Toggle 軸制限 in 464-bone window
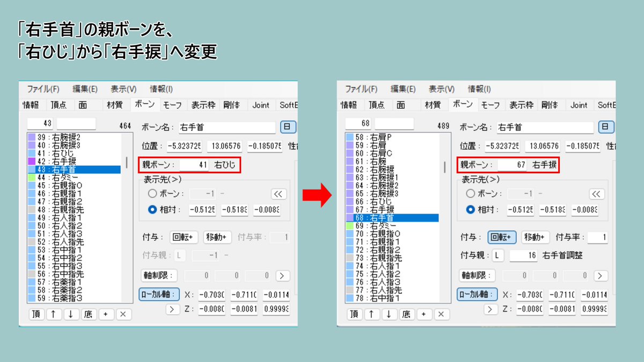The height and width of the screenshot is (362, 644). click(159, 276)
